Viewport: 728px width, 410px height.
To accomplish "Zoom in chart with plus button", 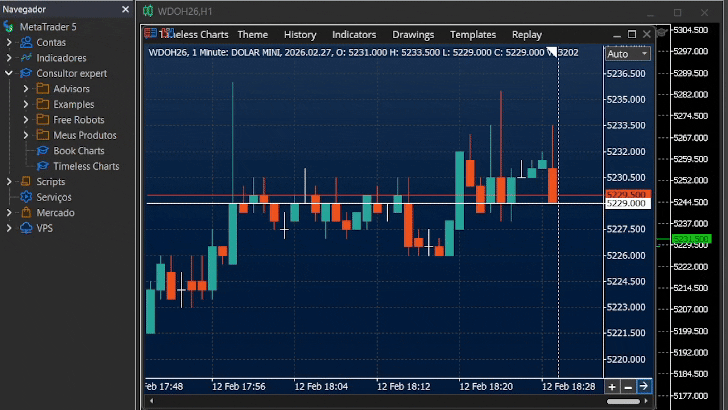I will (612, 387).
